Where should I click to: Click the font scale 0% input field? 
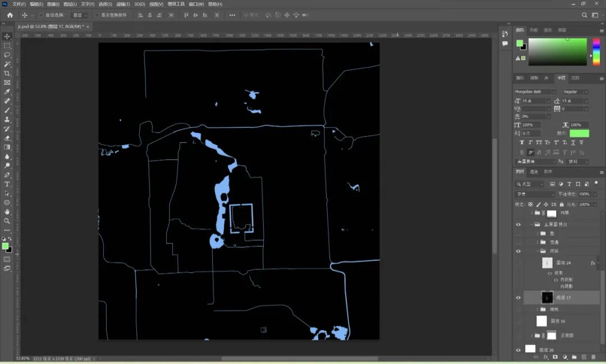click(535, 116)
